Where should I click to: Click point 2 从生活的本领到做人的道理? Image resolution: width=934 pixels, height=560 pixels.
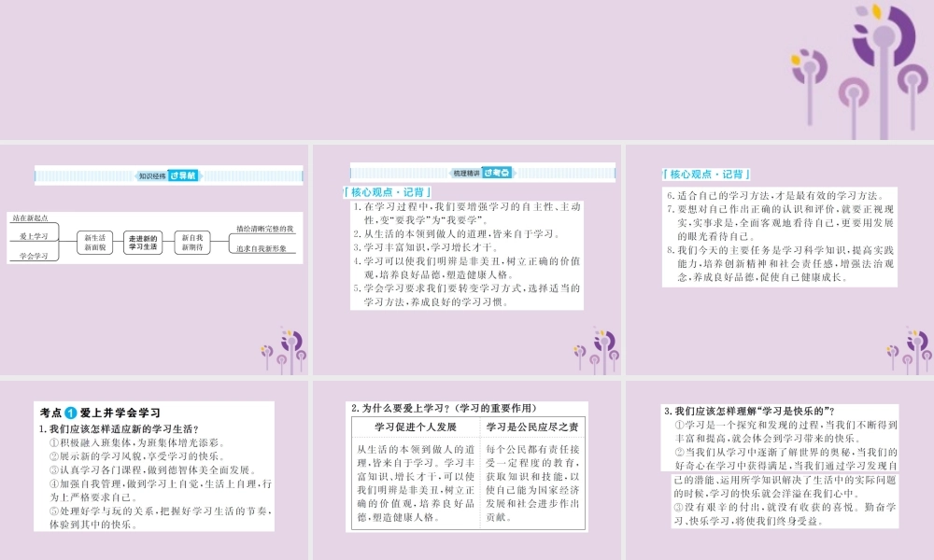457,234
